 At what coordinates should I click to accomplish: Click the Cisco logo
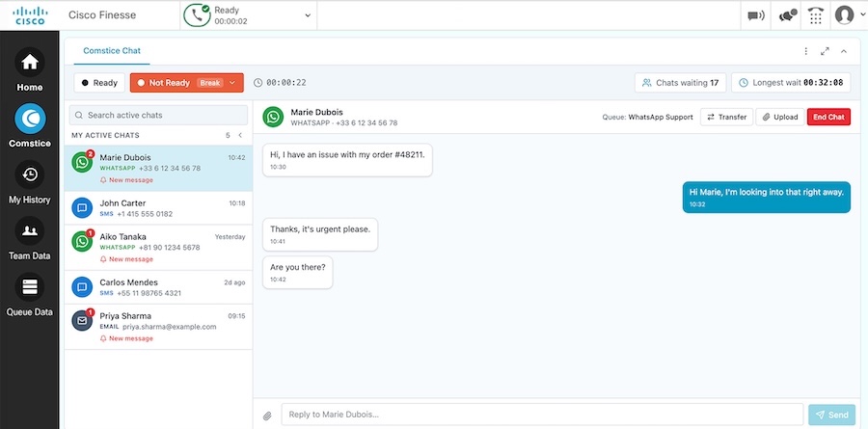pos(29,15)
